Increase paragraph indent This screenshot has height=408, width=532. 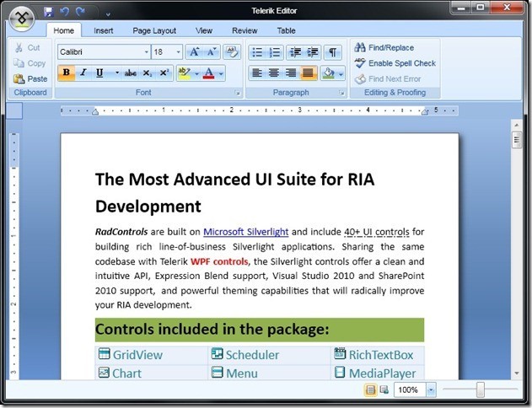point(313,52)
